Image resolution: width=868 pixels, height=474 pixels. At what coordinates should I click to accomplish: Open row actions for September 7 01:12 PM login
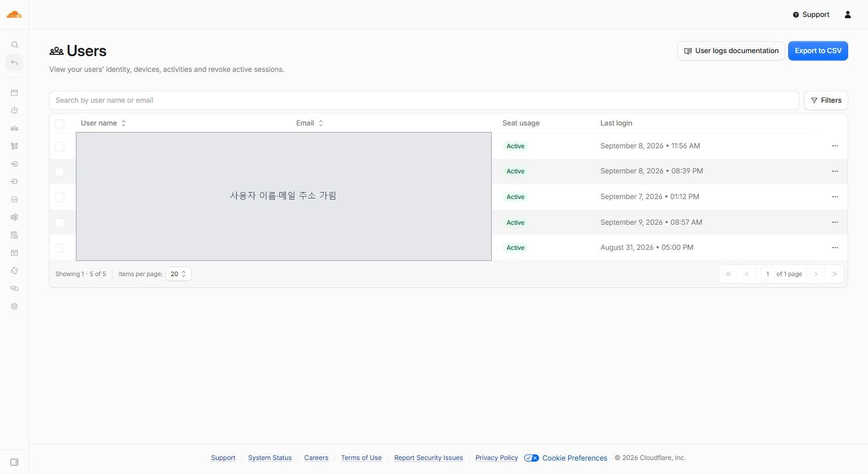coord(835,197)
